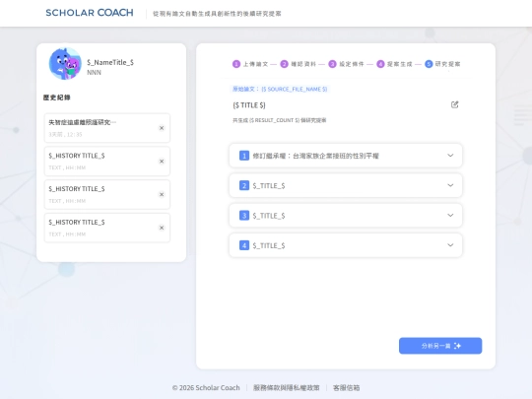Click the 共生成 RESULT_COUNT 個研究提案 text
Screen dimensions: 532x399
pos(280,120)
